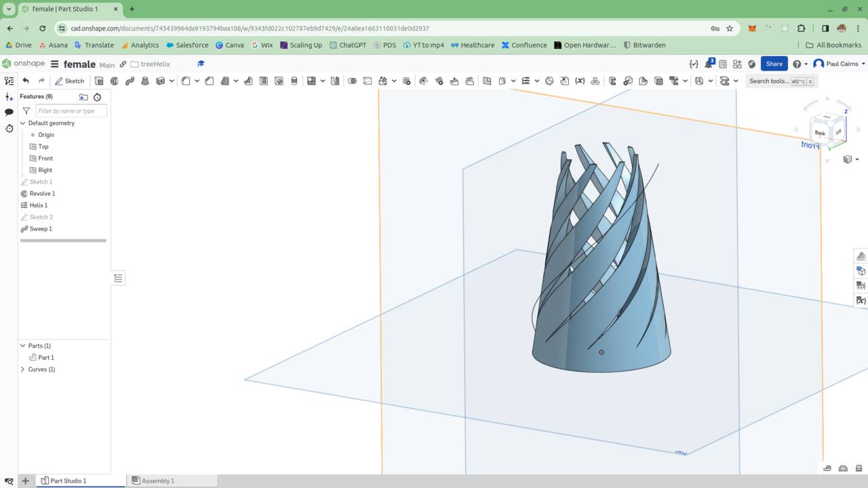Select the Rib tool
Image resolution: width=868 pixels, height=488 pixels.
tap(248, 81)
